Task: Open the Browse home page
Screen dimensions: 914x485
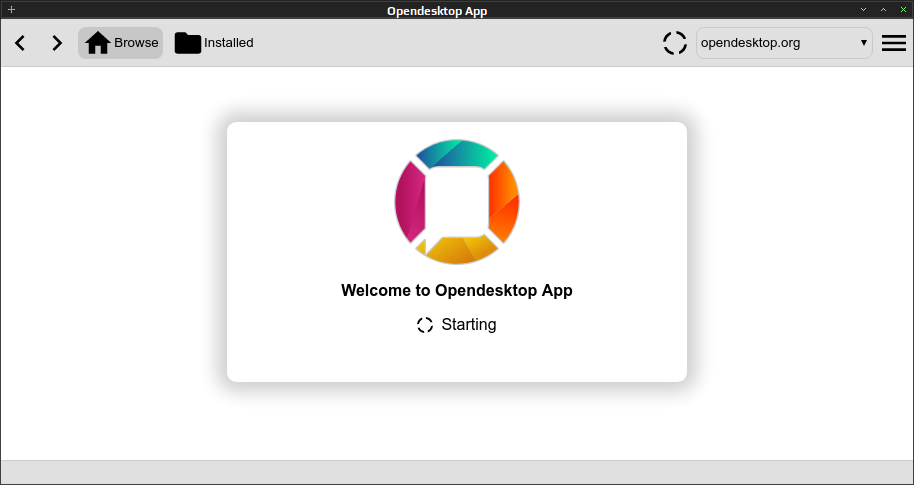Action: tap(121, 43)
